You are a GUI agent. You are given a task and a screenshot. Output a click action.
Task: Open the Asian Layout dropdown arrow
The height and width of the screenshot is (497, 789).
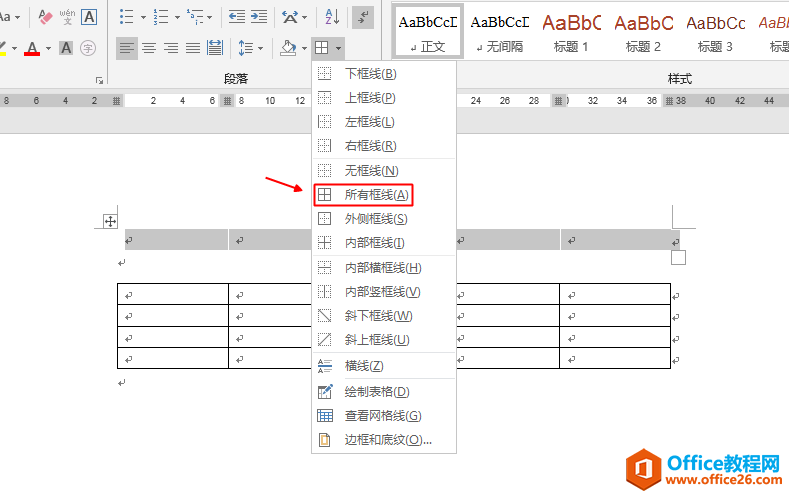304,18
